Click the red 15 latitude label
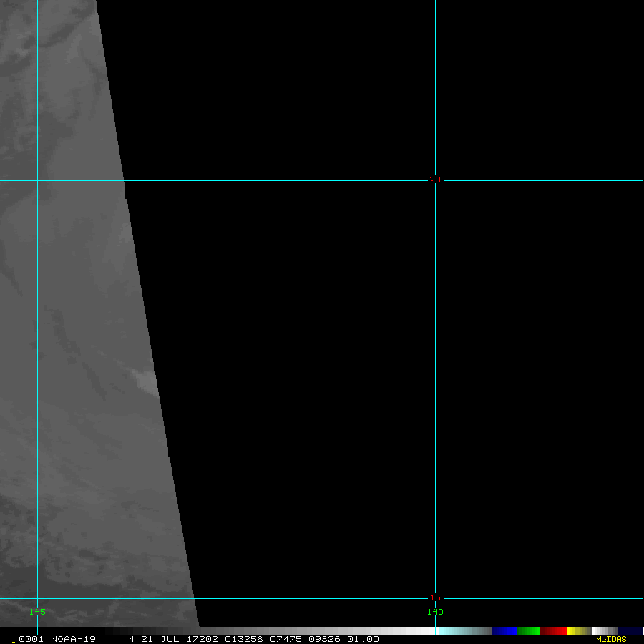The image size is (644, 644). [x=435, y=598]
